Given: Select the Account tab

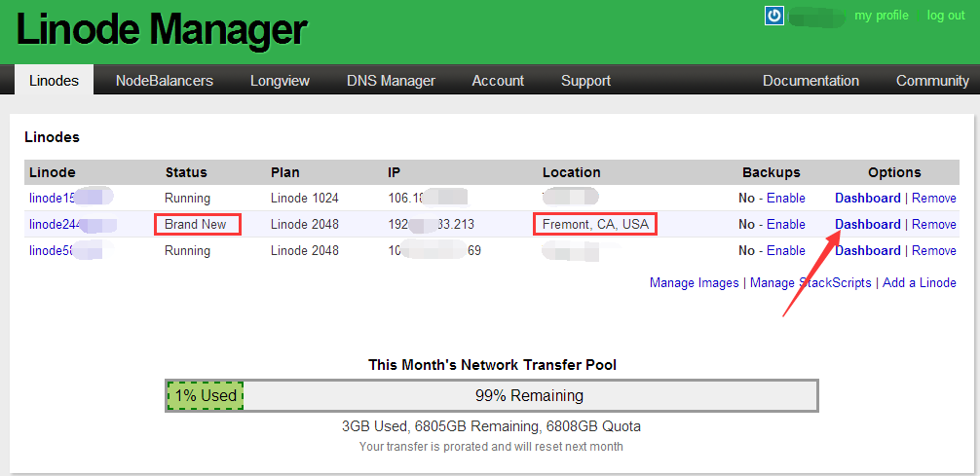Looking at the screenshot, I should coord(498,81).
